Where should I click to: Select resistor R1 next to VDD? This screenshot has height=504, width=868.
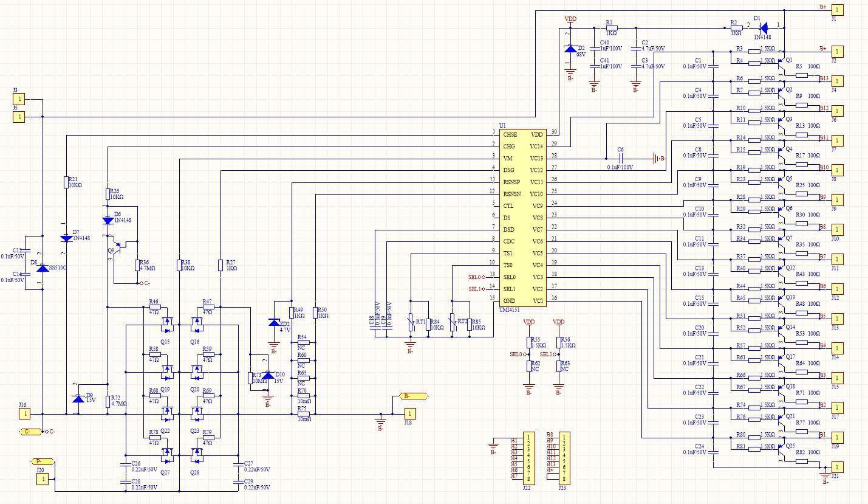(611, 28)
